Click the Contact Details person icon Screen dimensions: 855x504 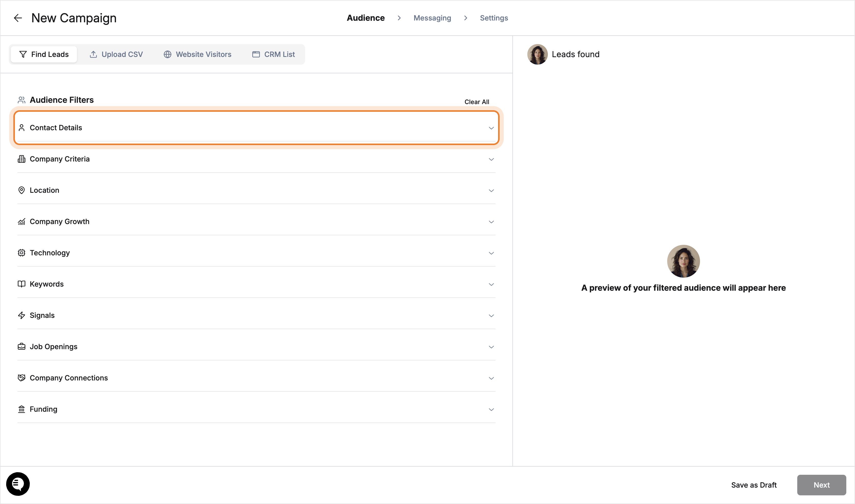tap(21, 128)
